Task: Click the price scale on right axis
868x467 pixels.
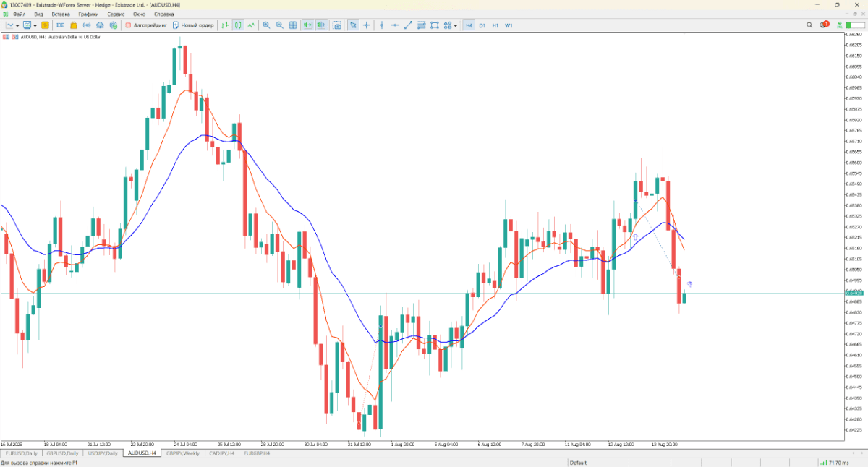Action: click(x=854, y=217)
